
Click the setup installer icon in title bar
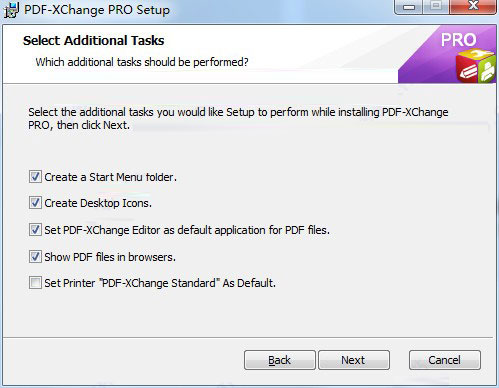click(11, 10)
